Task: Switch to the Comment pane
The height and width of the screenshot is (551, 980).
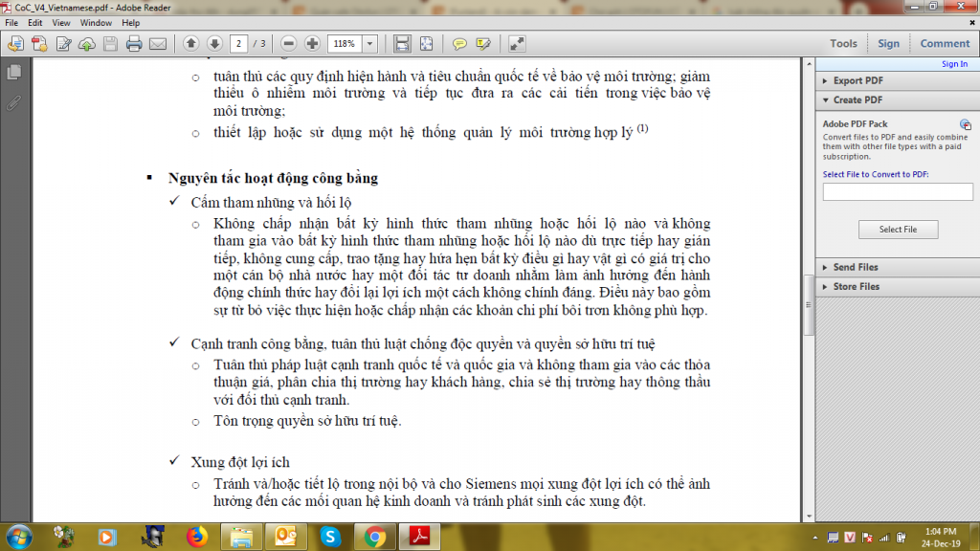Action: pyautogui.click(x=945, y=43)
